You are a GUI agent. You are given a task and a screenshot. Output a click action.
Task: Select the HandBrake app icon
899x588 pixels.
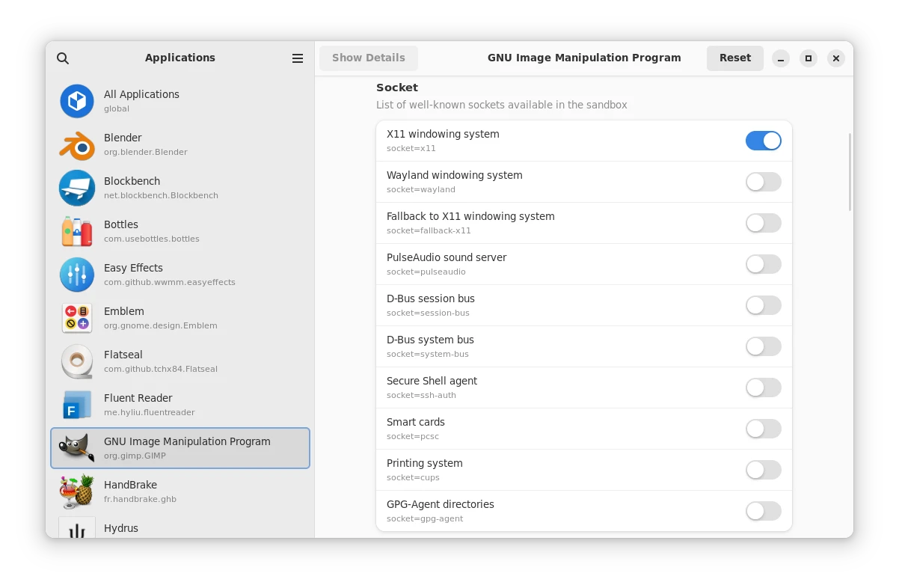77,492
